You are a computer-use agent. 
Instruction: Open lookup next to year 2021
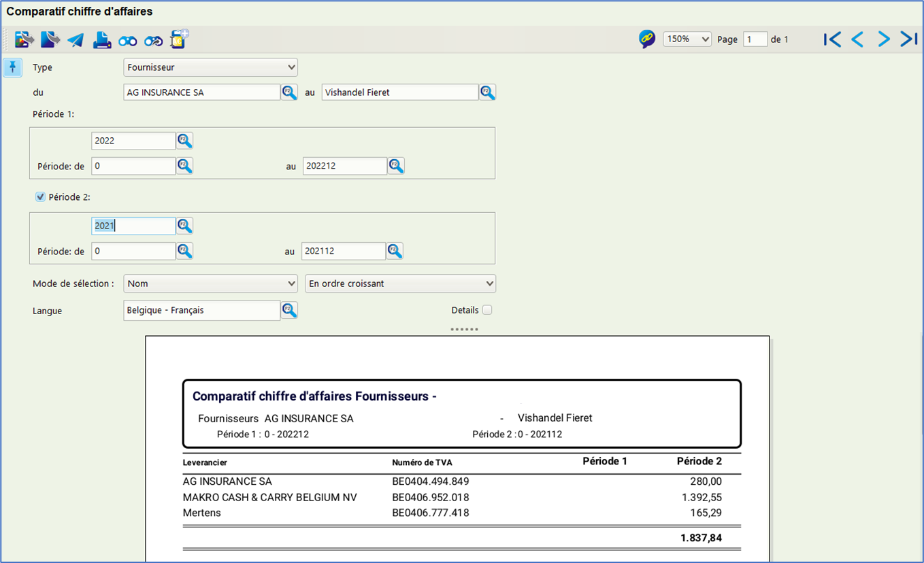pyautogui.click(x=184, y=226)
